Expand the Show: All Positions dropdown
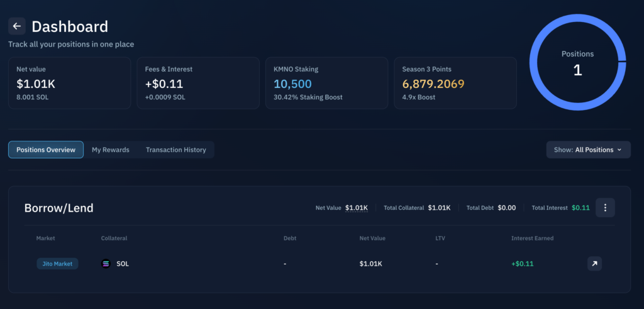Screen dimensions: 644x309 (588, 150)
